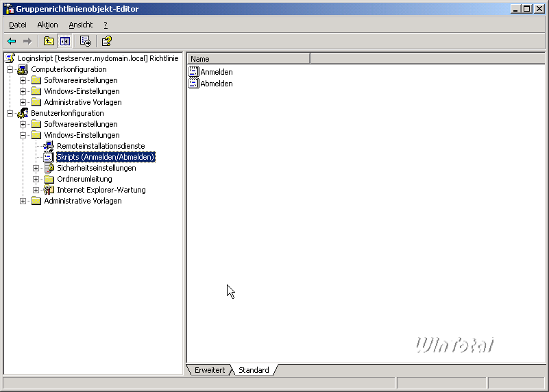549x392 pixels.
Task: Select the Computerkonfiguration label
Action: (x=69, y=69)
